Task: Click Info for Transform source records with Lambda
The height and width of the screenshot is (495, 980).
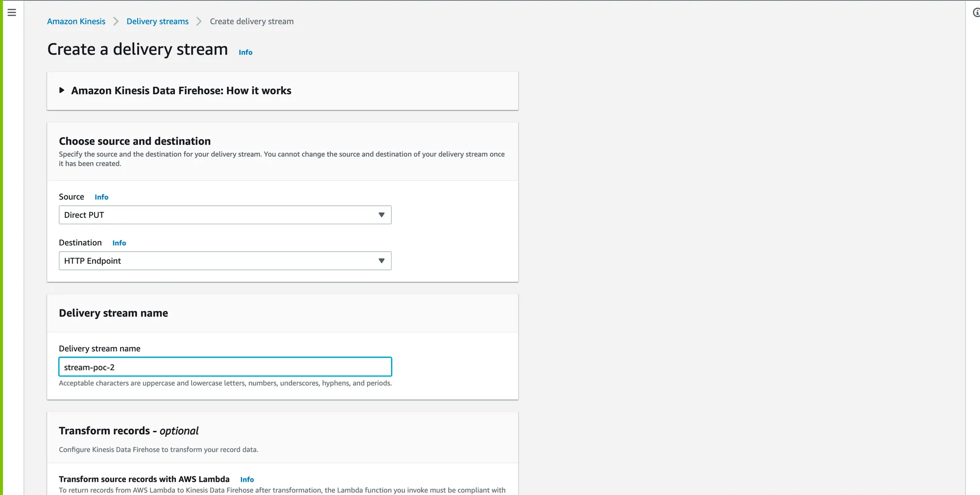Action: click(x=247, y=480)
